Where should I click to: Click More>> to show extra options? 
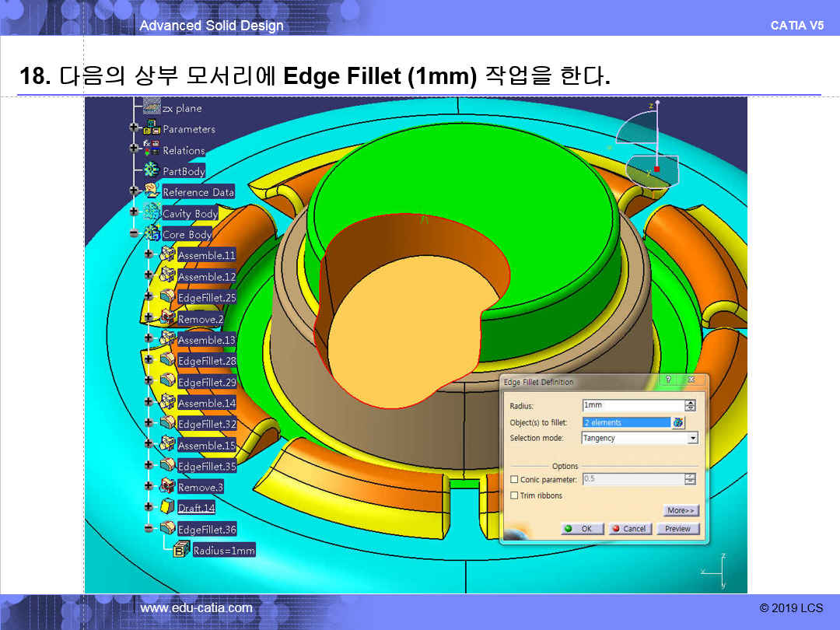point(681,511)
